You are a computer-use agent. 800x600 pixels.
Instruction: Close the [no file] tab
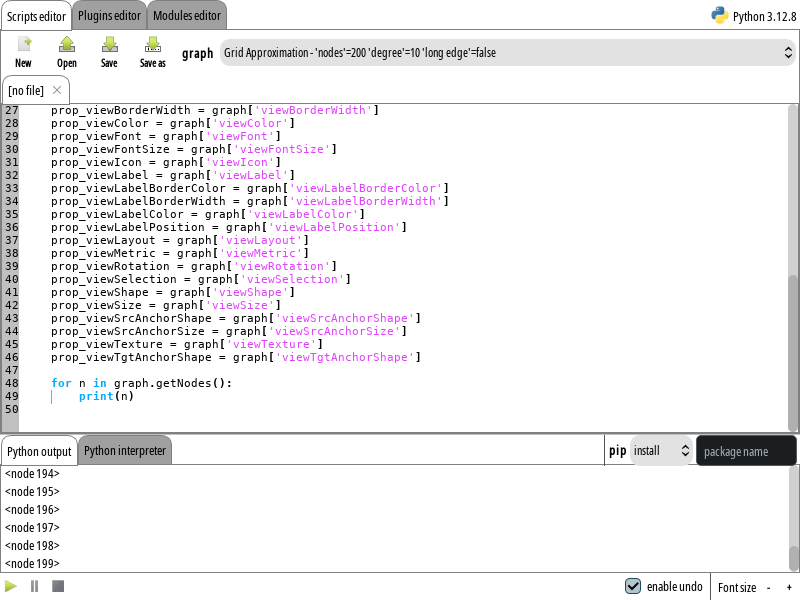(58, 90)
